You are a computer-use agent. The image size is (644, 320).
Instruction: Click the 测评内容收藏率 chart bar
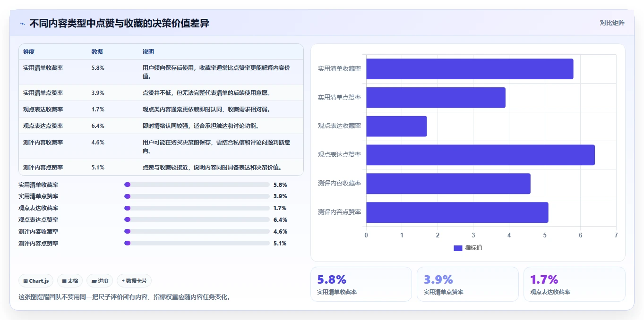(448, 184)
